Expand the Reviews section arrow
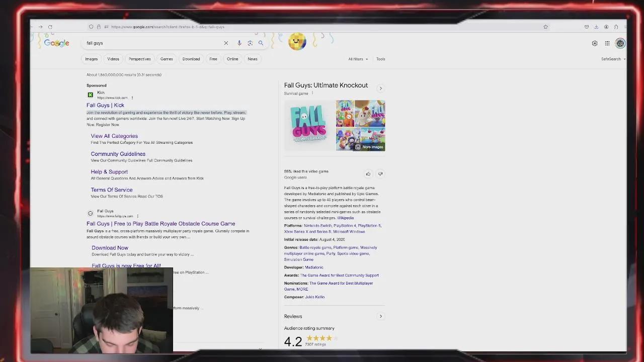 (380, 316)
